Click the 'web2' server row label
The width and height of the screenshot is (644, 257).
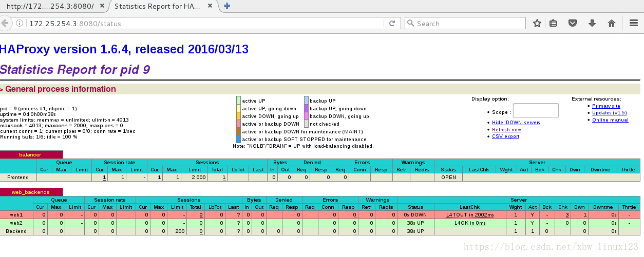click(16, 223)
